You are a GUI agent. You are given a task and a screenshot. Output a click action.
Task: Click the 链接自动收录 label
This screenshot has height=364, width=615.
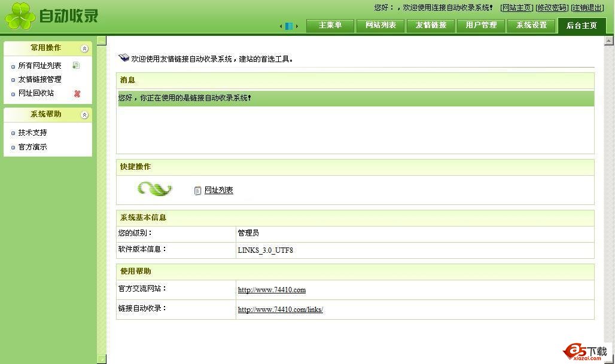142,308
